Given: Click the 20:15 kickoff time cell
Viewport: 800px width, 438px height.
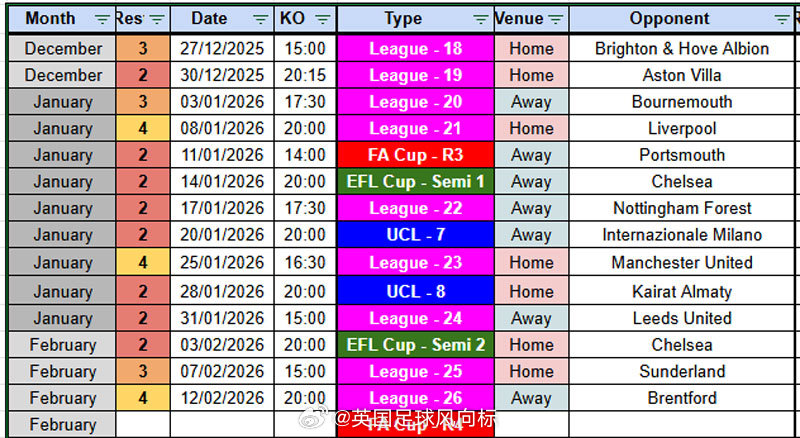Looking at the screenshot, I should 305,75.
